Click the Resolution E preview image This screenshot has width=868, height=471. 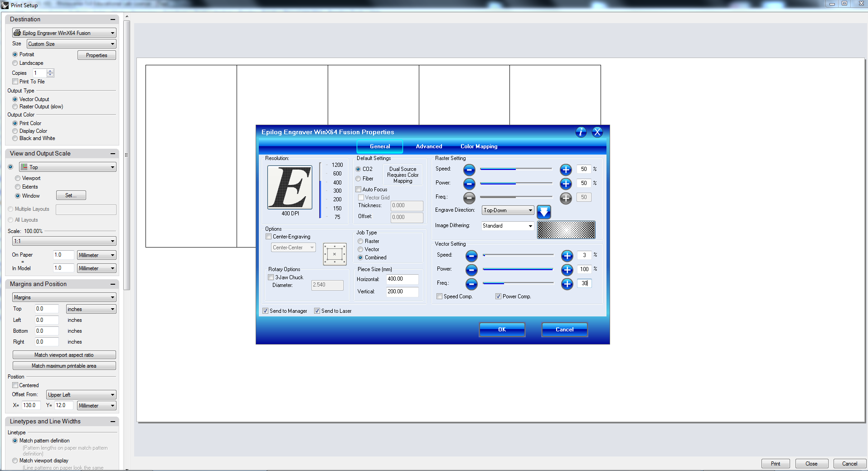pos(290,187)
